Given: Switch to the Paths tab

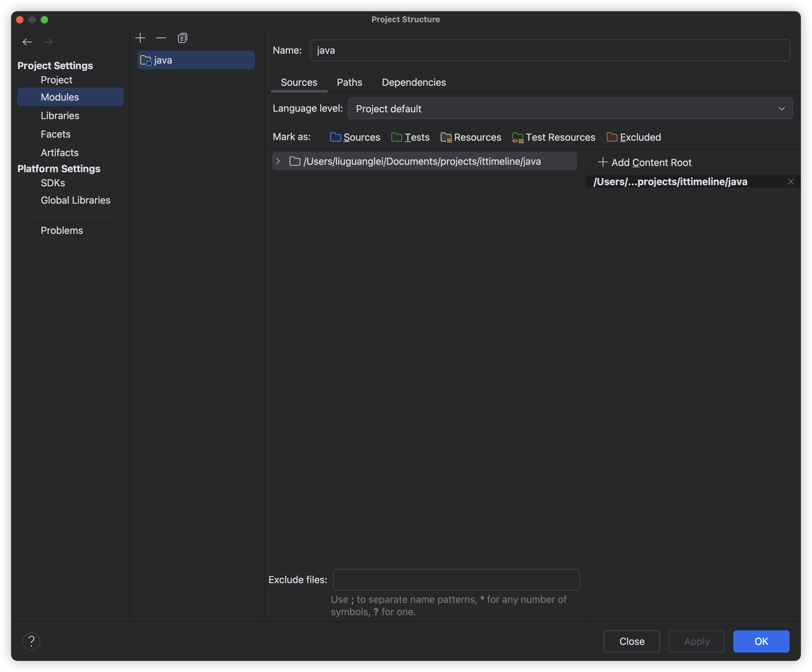Looking at the screenshot, I should pos(349,82).
